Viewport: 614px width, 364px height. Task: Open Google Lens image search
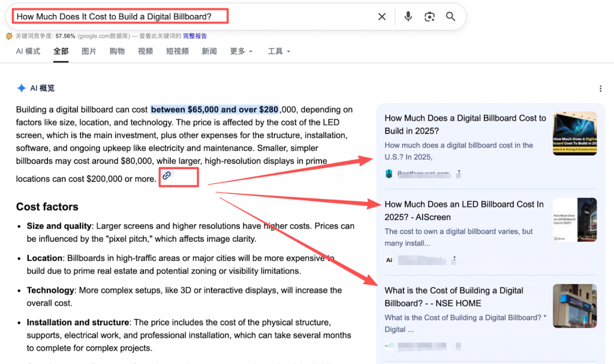coord(429,17)
